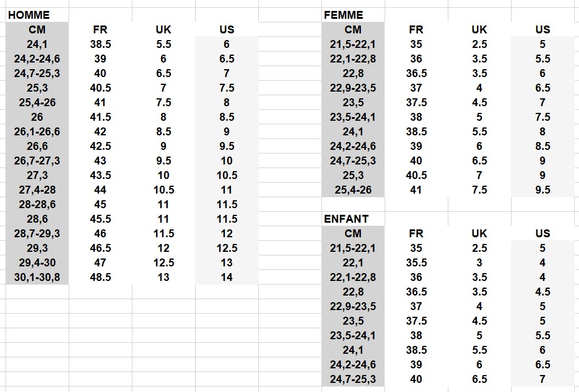Image resolution: width=579 pixels, height=392 pixels.
Task: Select the FEMME title cell
Action: click(x=344, y=15)
